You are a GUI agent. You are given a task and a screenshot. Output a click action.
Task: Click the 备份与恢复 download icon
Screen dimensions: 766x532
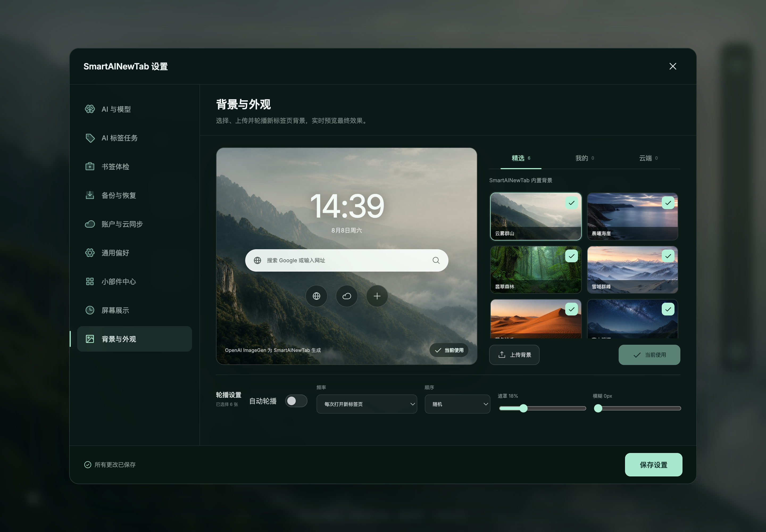pos(90,195)
